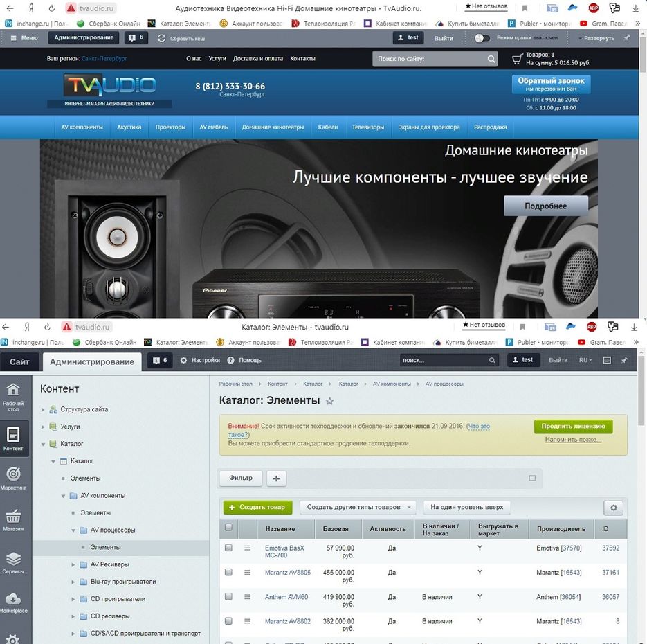Expand Услуги tree node
The height and width of the screenshot is (644, 647).
(x=43, y=427)
